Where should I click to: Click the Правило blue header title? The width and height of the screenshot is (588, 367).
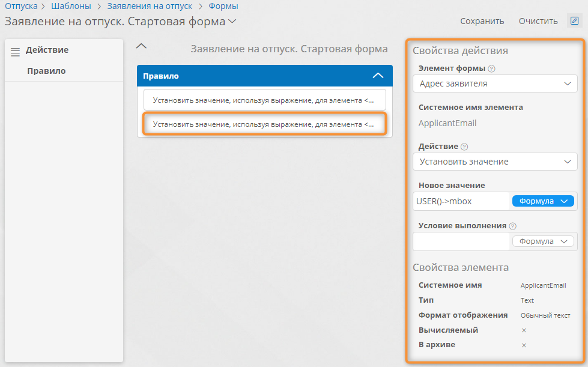(160, 76)
